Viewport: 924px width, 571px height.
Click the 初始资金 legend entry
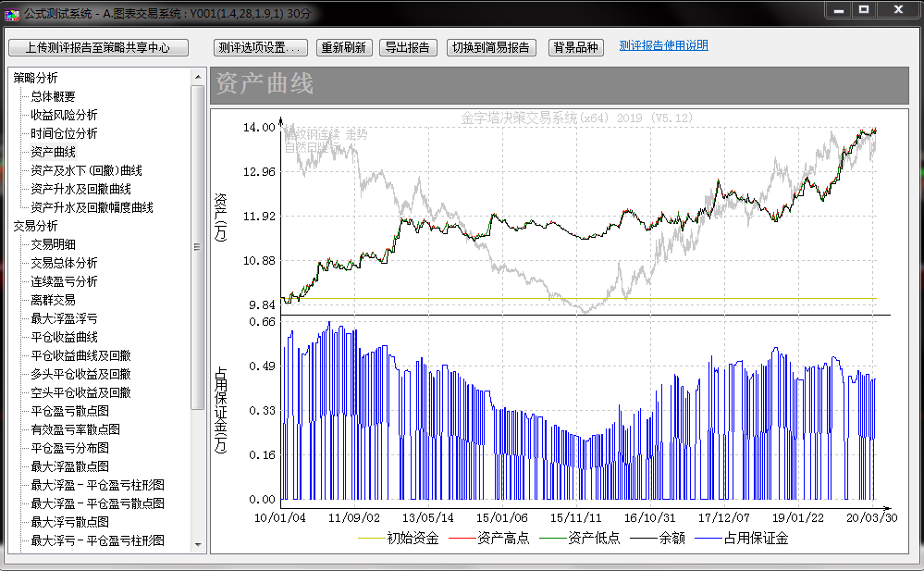tap(399, 538)
